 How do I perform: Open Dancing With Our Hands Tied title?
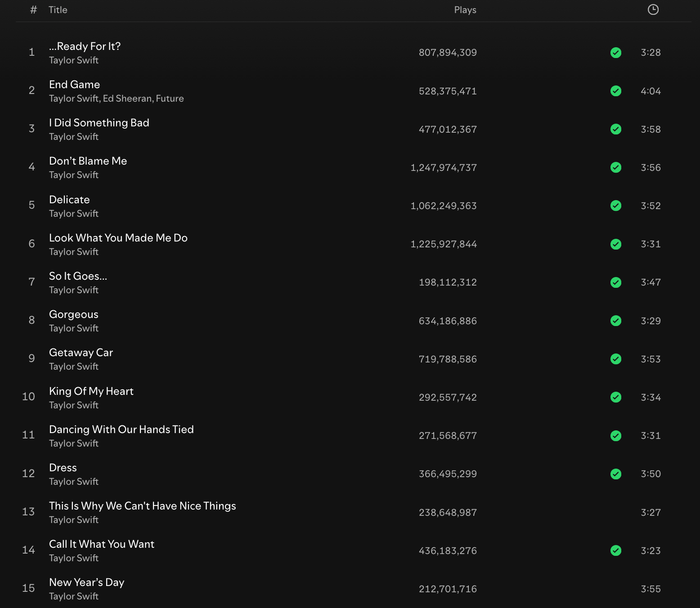[121, 429]
